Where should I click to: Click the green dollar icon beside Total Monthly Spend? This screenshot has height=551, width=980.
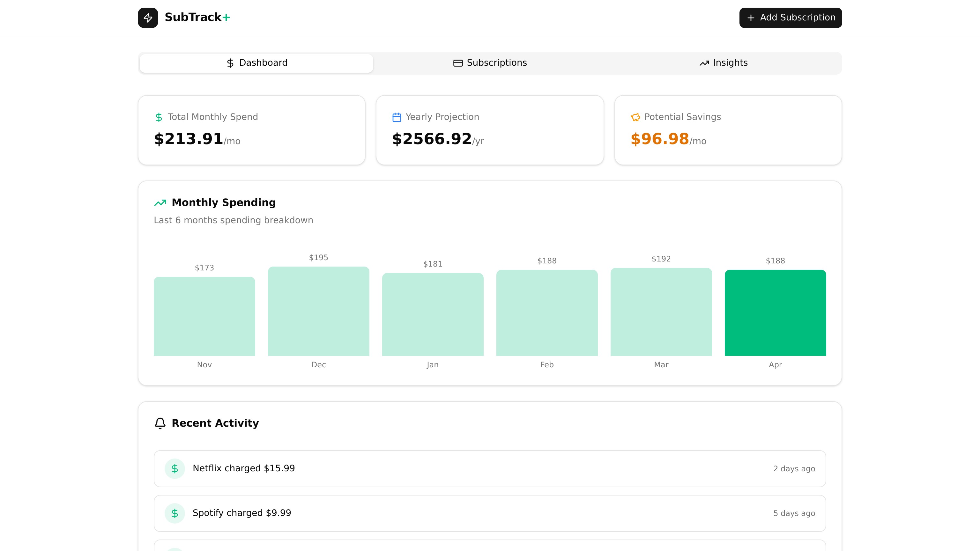(159, 117)
